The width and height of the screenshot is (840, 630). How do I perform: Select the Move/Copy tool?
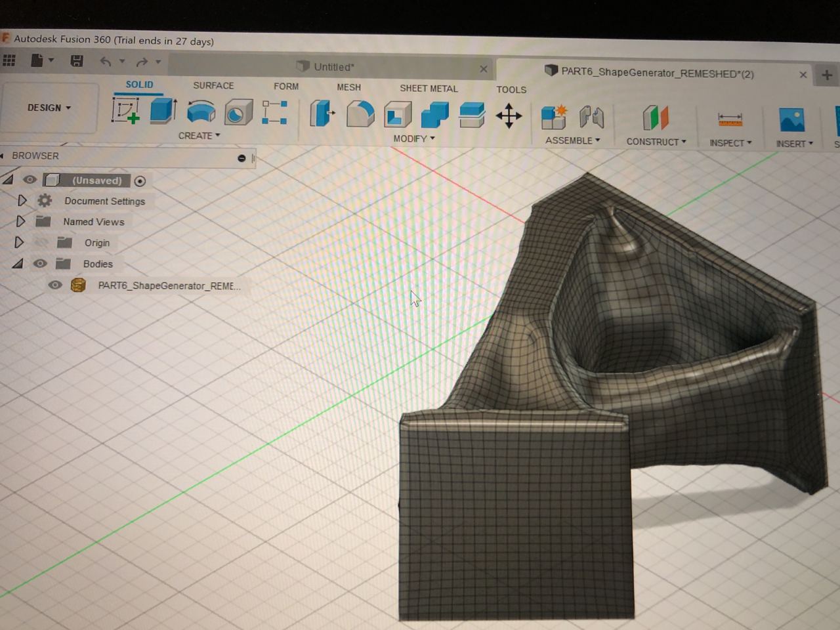tap(509, 116)
